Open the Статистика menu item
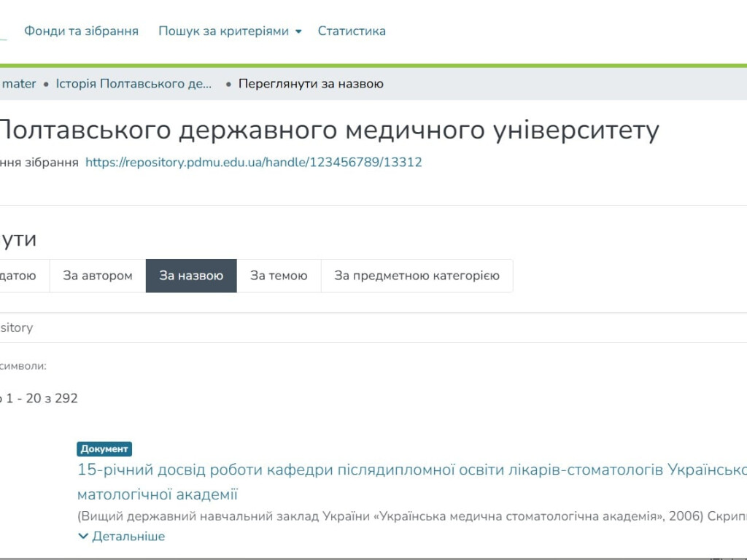 352,31
